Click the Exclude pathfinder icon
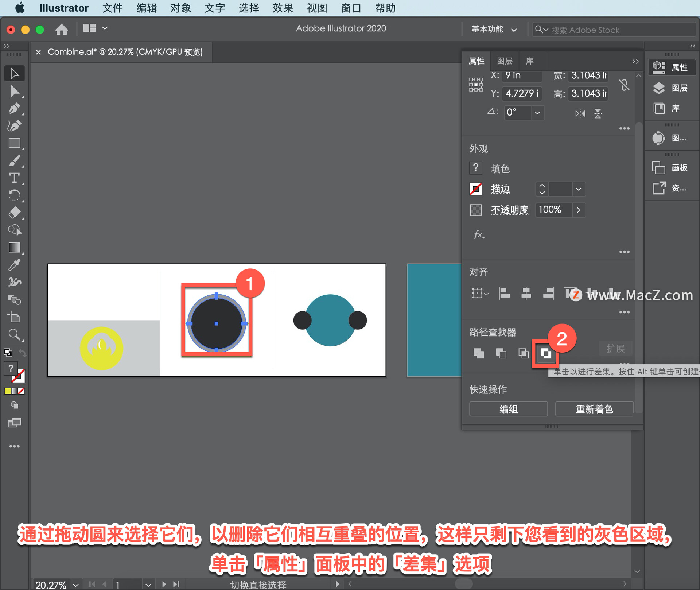This screenshot has width=700, height=590. pos(545,353)
